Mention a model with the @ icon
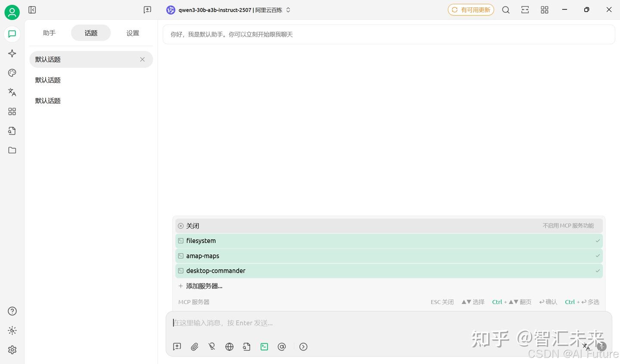620x364 pixels. point(282,347)
